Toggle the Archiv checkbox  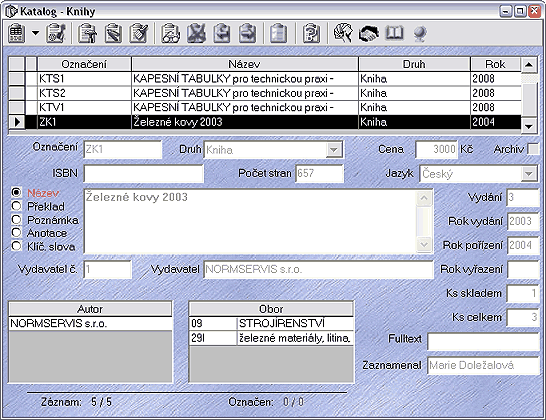[x=533, y=149]
